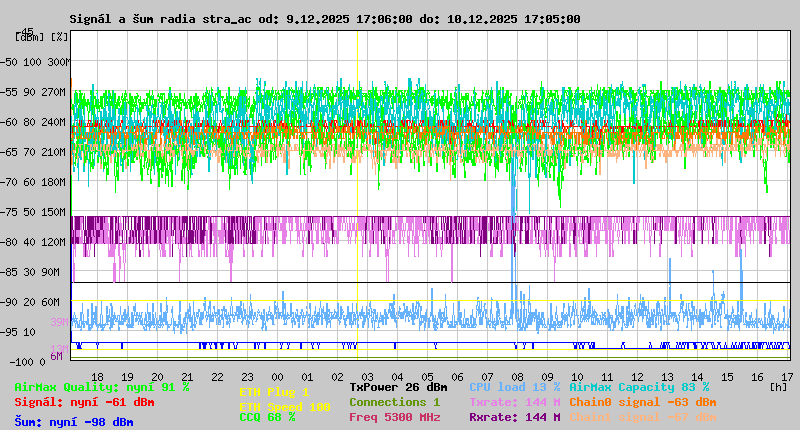Click the 08 hour label on time axis
Image resolution: width=800 pixels, height=430 pixels.
[x=519, y=376]
